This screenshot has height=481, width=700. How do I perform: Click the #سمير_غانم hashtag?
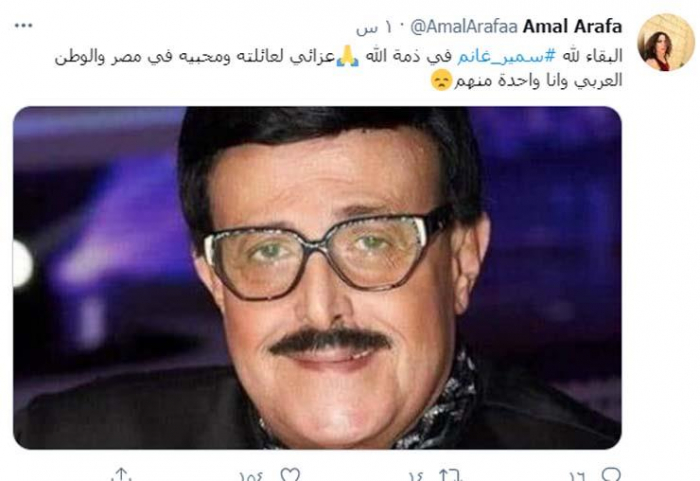click(506, 57)
